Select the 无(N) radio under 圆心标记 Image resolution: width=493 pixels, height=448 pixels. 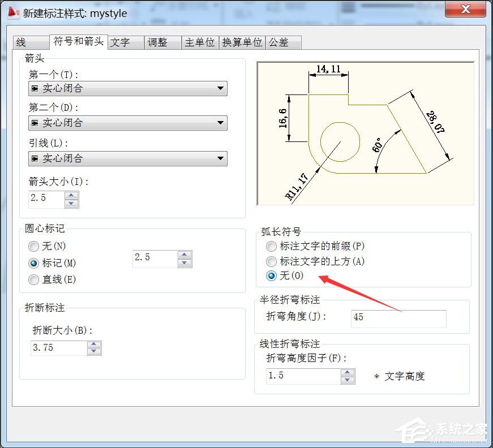pos(33,246)
